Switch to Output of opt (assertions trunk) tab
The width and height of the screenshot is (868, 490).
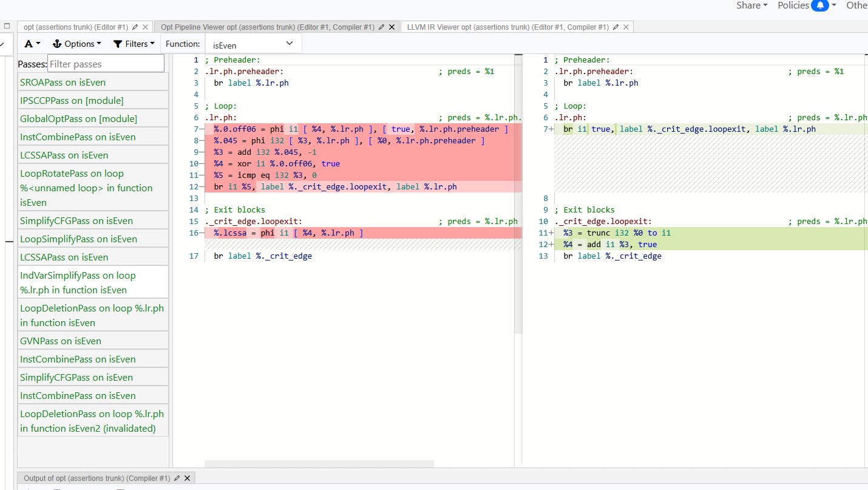pos(97,478)
